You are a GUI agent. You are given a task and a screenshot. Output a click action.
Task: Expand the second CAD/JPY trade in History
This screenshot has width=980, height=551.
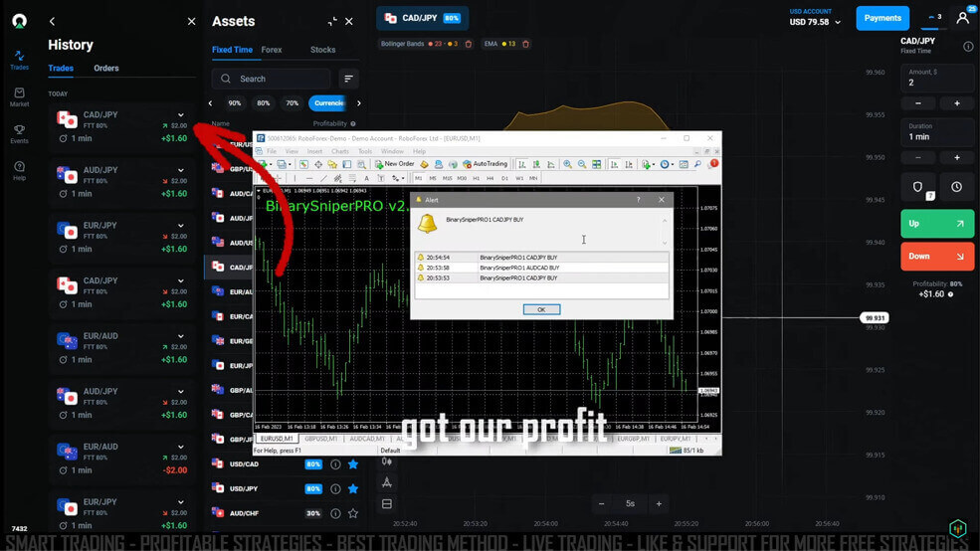(x=181, y=281)
